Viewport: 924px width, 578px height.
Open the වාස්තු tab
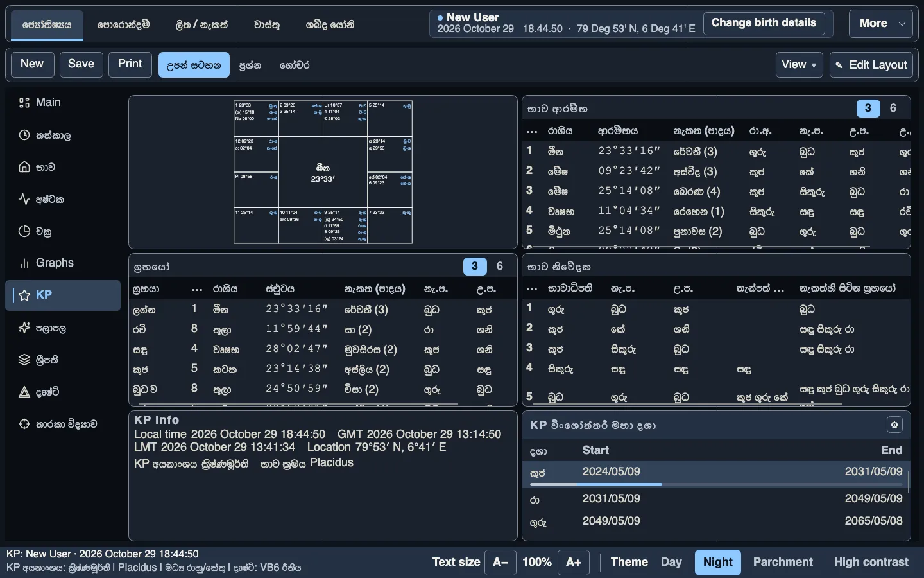click(267, 25)
